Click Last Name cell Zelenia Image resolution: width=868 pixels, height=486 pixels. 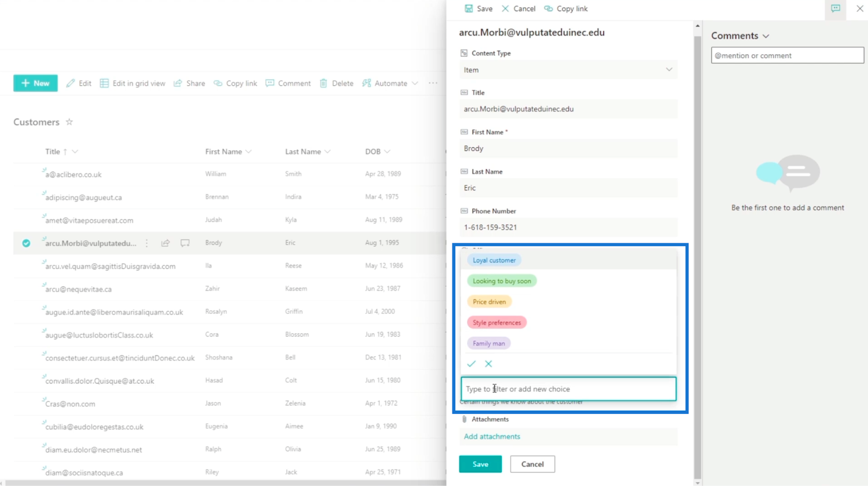coord(295,403)
